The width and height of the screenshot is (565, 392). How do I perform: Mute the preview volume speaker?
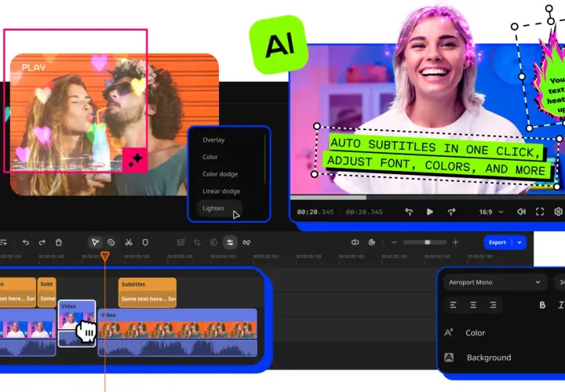click(x=521, y=212)
